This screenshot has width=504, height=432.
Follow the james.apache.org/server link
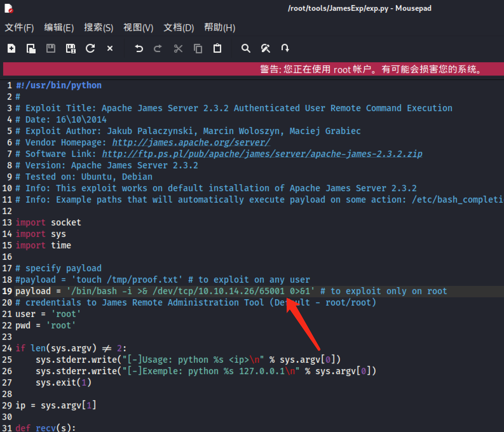191,142
